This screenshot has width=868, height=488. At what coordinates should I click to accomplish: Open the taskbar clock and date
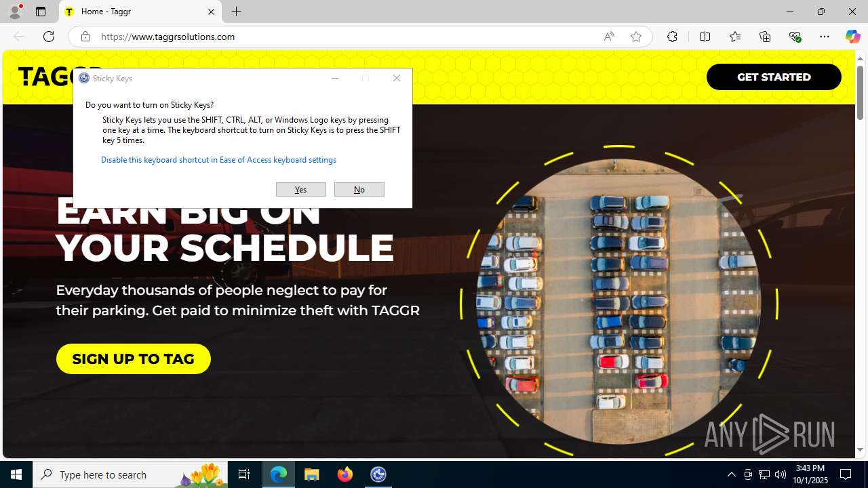pos(810,474)
